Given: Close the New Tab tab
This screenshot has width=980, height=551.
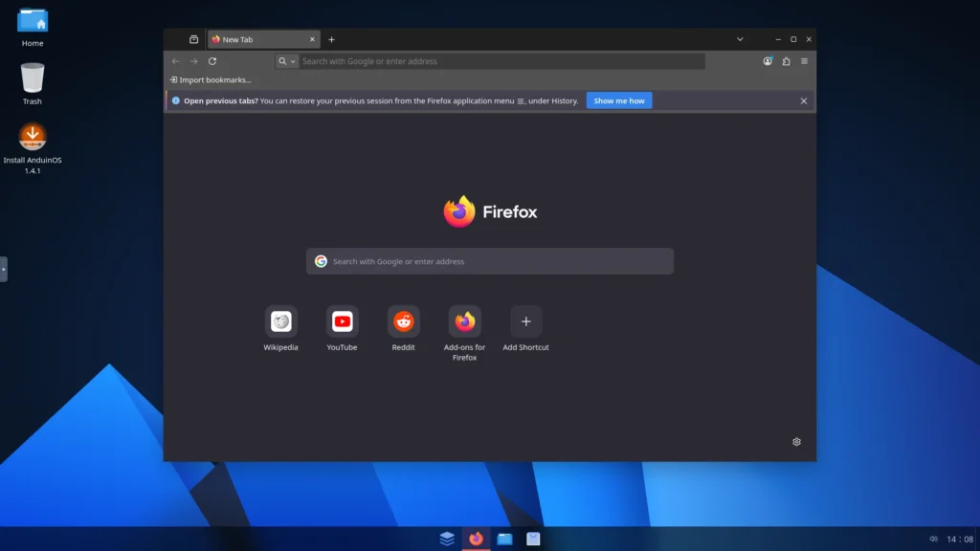Looking at the screenshot, I should (313, 39).
